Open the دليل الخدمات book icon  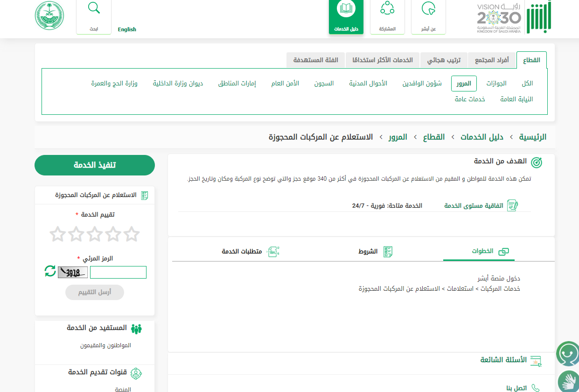tap(346, 9)
